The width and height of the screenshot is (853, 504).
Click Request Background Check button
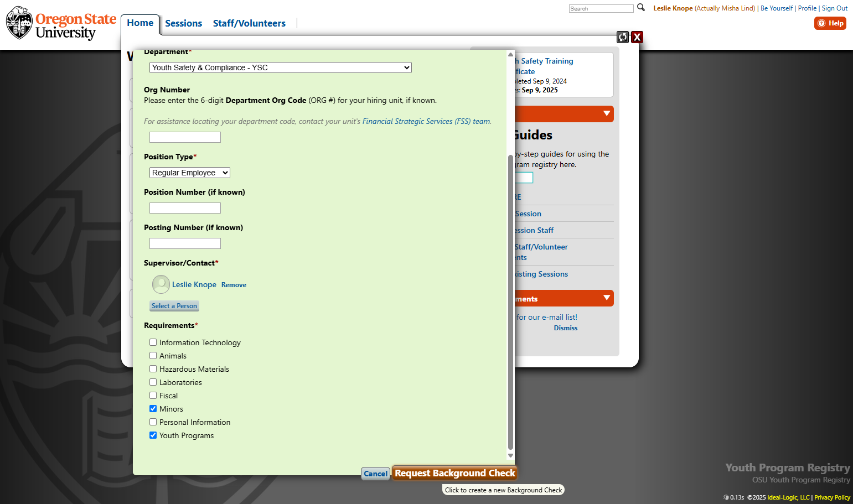(454, 473)
